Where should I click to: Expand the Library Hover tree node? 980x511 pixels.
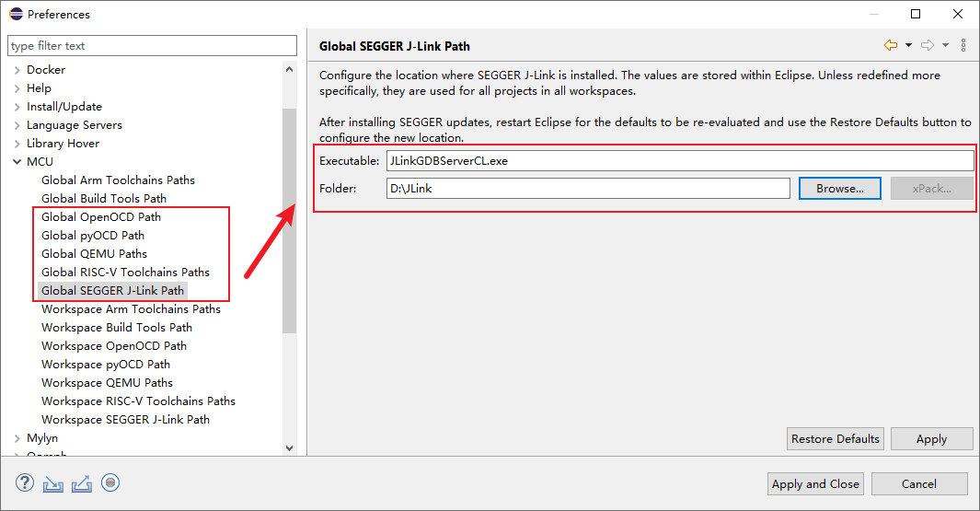click(17, 144)
